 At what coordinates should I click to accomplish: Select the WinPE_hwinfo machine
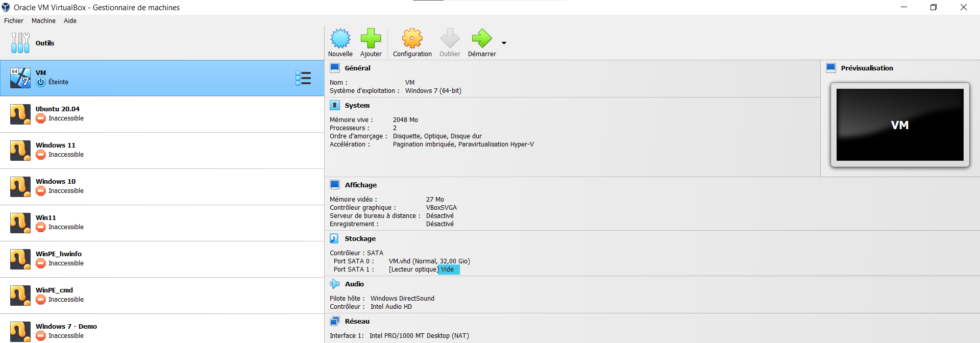tap(59, 259)
